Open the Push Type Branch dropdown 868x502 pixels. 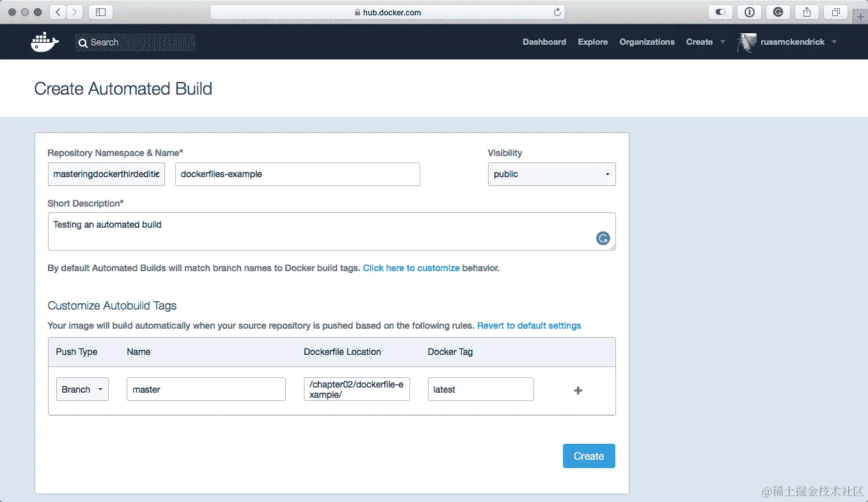coord(83,389)
